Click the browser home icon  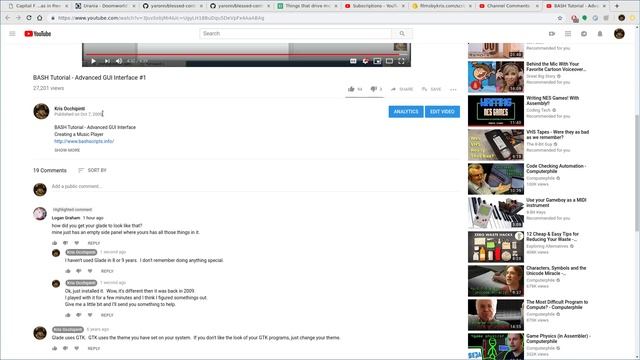pyautogui.click(x=40, y=18)
